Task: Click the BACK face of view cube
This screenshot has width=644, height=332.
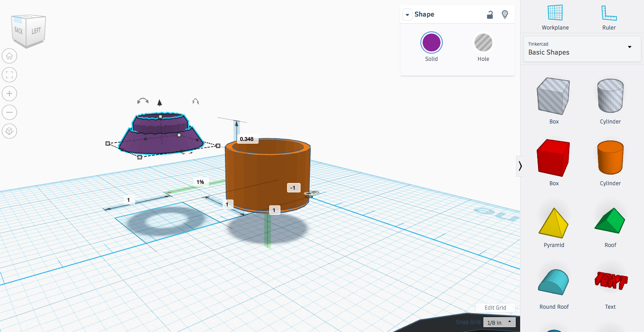Action: coord(18,31)
